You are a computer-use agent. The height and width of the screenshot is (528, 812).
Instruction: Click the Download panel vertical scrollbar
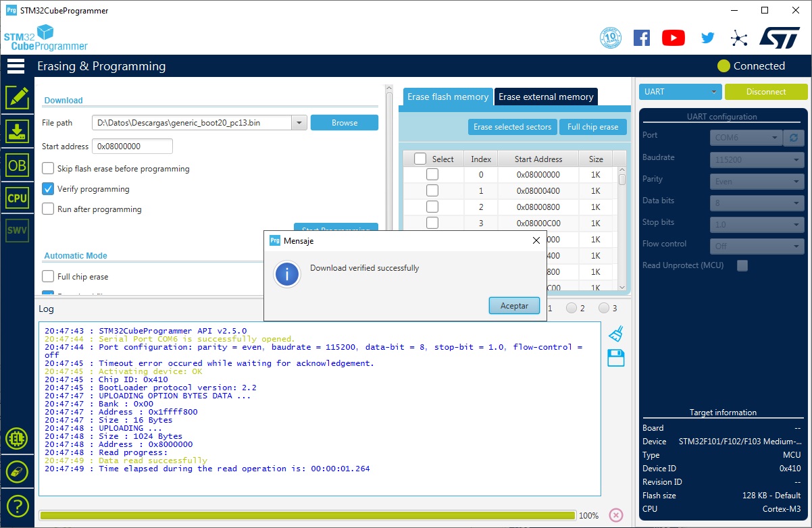coord(389,189)
